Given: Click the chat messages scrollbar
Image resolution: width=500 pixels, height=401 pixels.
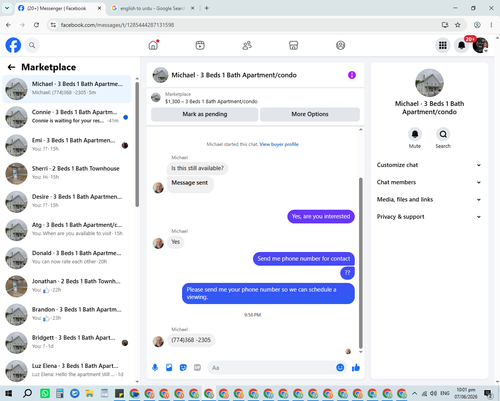Looking at the screenshot, I should click(361, 263).
